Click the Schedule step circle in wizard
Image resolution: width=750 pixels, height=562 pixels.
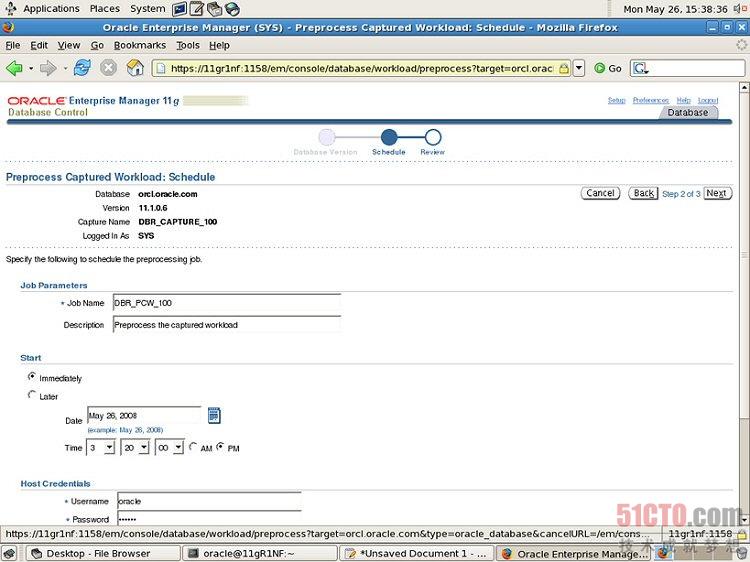coord(389,137)
